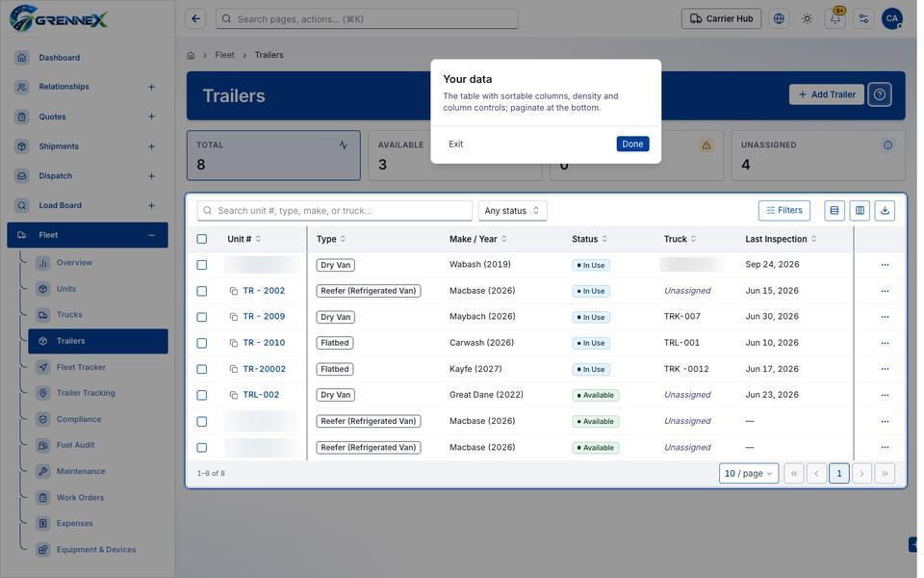Viewport: 924px width, 578px height.
Task: Open row actions for Wabash (2019) trailer
Action: point(885,265)
